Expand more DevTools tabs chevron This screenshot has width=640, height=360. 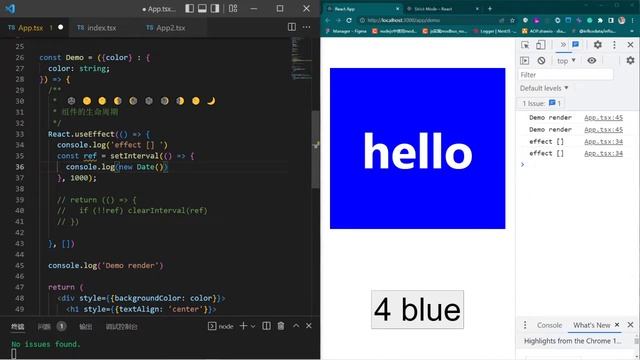tap(563, 44)
